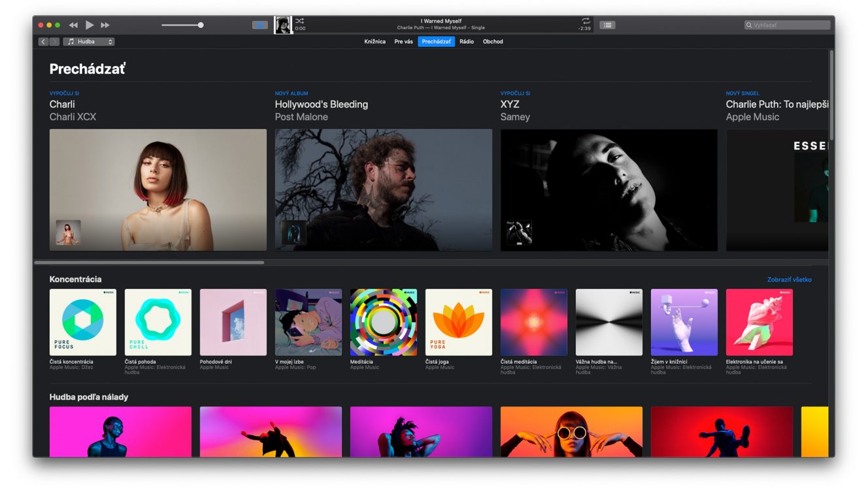Screen dimensions: 868x488
Task: Click the featured banners horizontal scrollbar
Action: (x=149, y=263)
